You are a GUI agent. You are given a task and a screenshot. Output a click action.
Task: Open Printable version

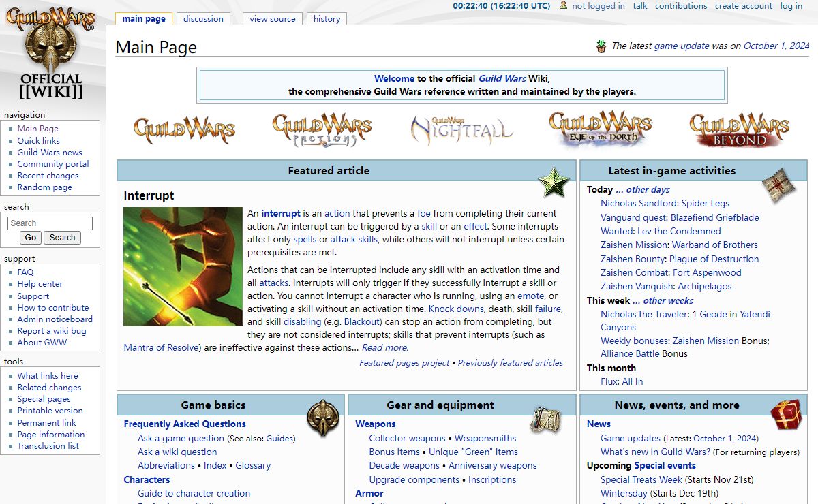pos(50,411)
